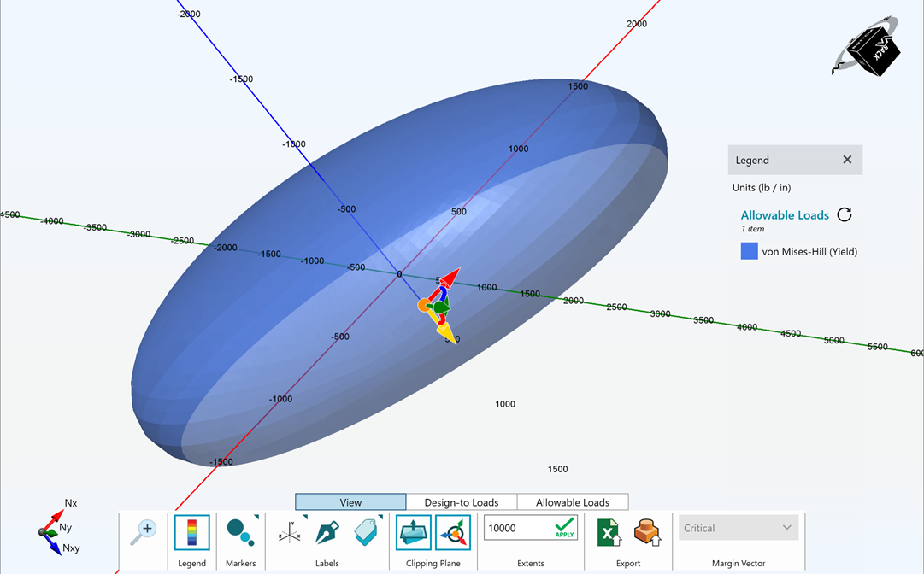Select von Mises-Hill (Yield) legend entry

(x=809, y=251)
